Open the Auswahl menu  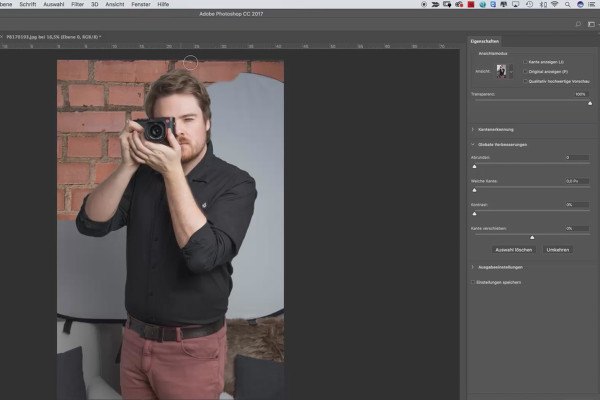point(54,4)
